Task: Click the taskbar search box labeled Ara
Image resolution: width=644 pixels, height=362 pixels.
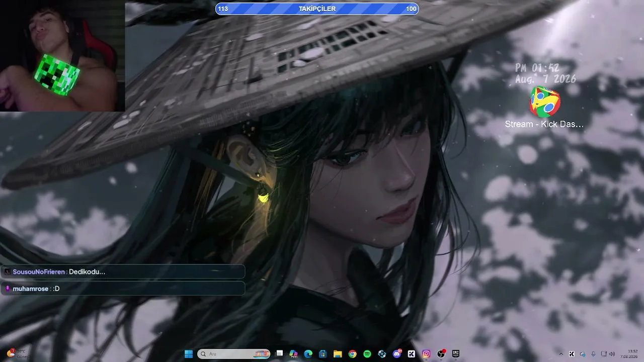Action: (x=234, y=354)
